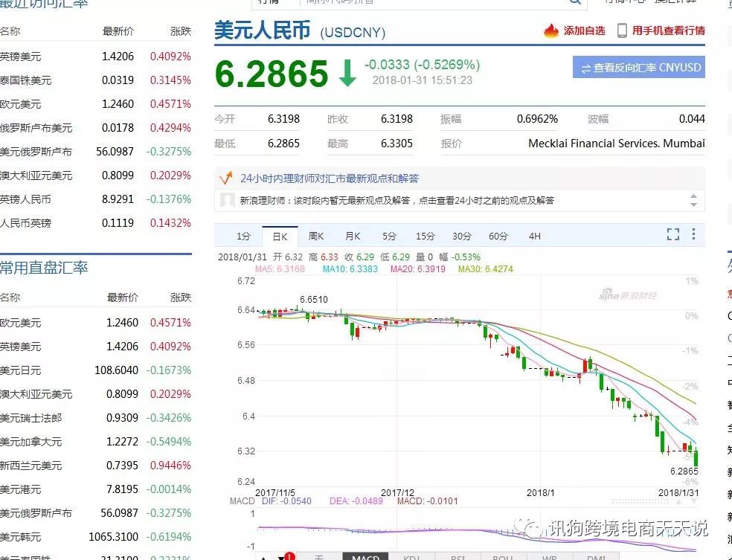Click the search magnifier icon at top
Image resolution: width=732 pixels, height=560 pixels.
(x=575, y=2)
